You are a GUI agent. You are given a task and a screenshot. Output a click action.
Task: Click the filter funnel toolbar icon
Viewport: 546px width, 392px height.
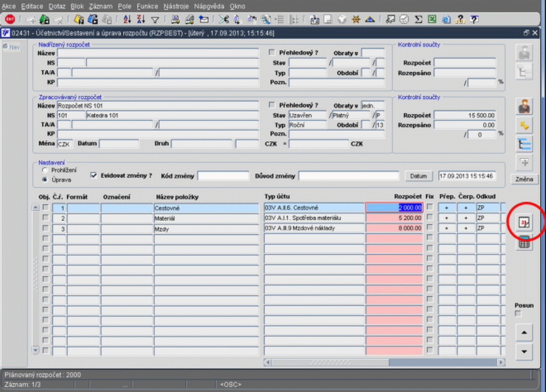pos(155,20)
